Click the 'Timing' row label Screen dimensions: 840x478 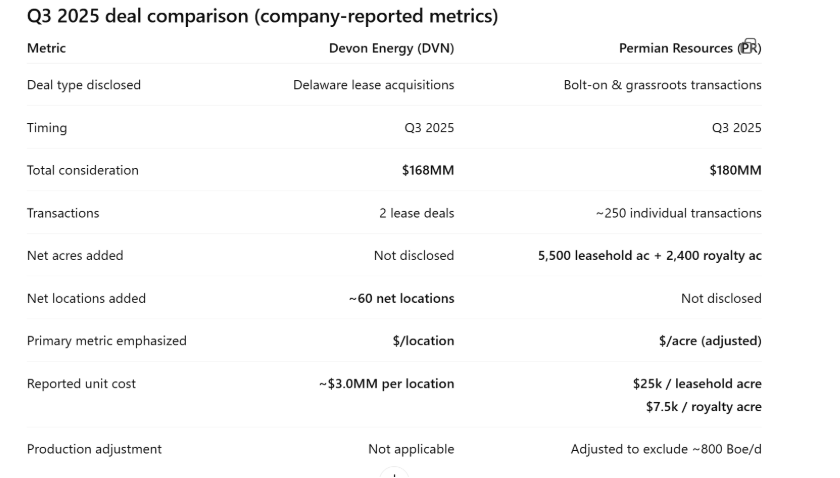pyautogui.click(x=47, y=128)
